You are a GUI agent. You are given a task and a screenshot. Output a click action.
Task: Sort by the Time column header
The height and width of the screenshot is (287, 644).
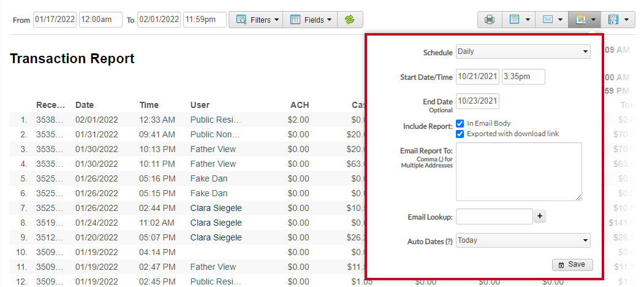(x=149, y=105)
